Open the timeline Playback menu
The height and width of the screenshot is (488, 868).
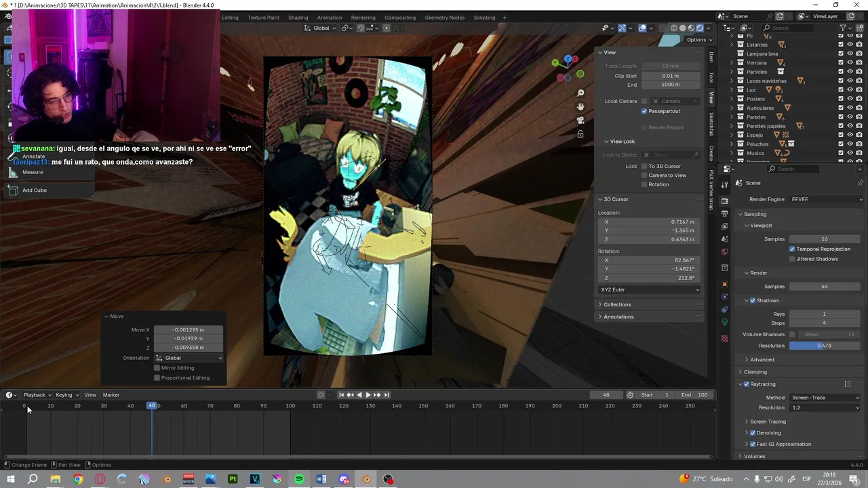click(x=37, y=395)
